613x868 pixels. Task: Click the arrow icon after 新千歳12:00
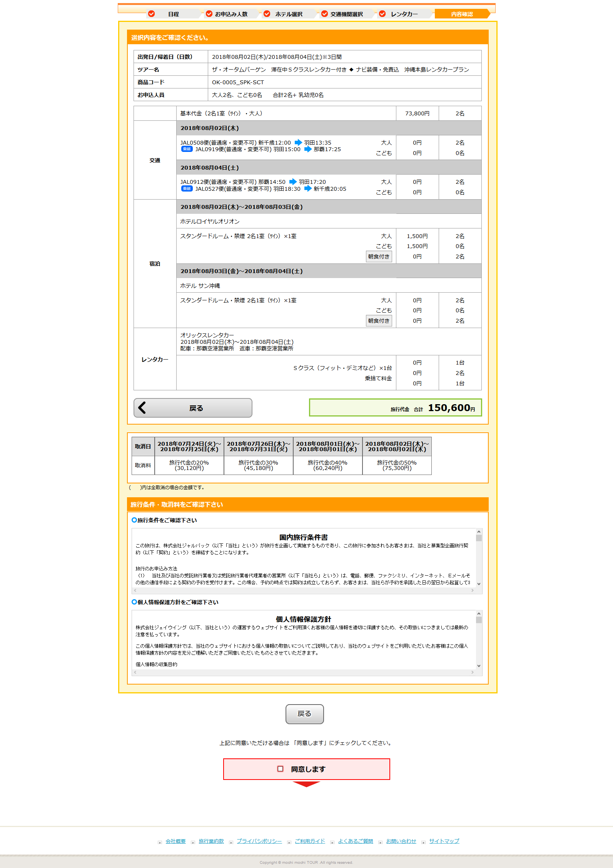[x=298, y=143]
